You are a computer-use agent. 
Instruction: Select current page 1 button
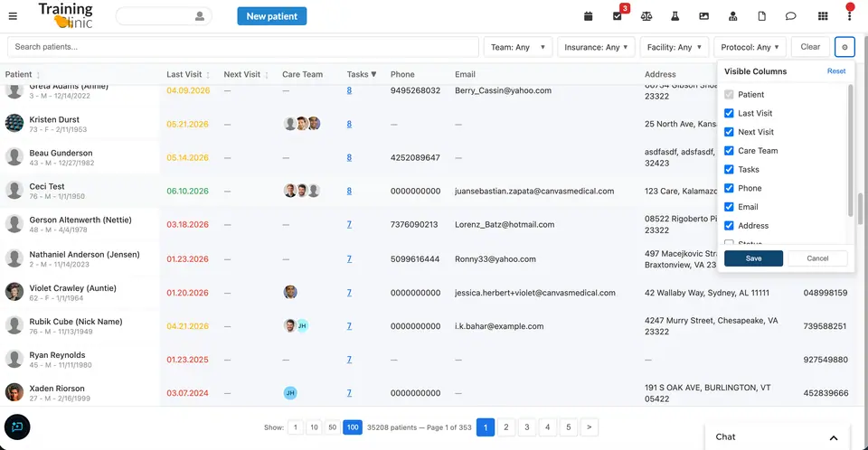(486, 427)
